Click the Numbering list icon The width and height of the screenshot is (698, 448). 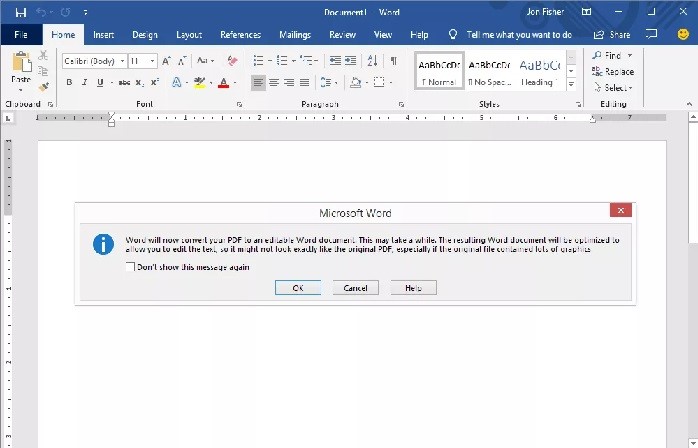tap(282, 61)
